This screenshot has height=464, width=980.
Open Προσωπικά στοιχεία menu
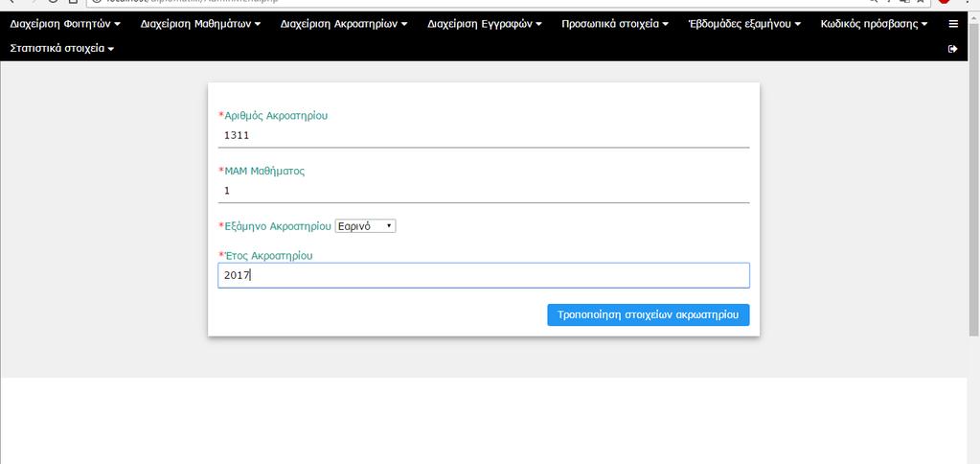tap(615, 24)
